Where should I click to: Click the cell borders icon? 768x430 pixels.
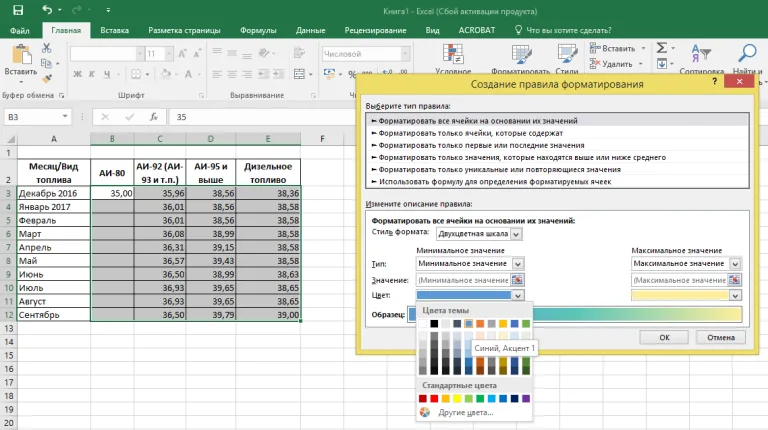click(x=136, y=74)
